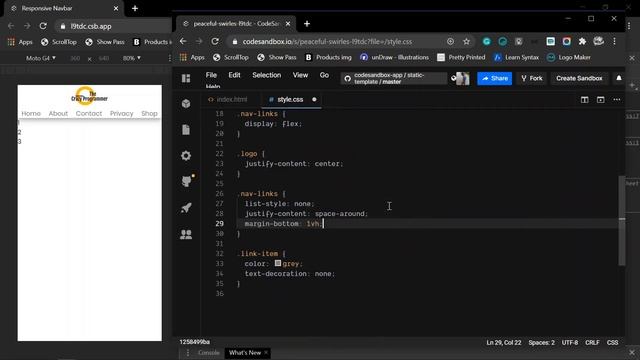This screenshot has width=640, height=360.
Task: Go back in CodeSandbox browser window
Action: (183, 41)
